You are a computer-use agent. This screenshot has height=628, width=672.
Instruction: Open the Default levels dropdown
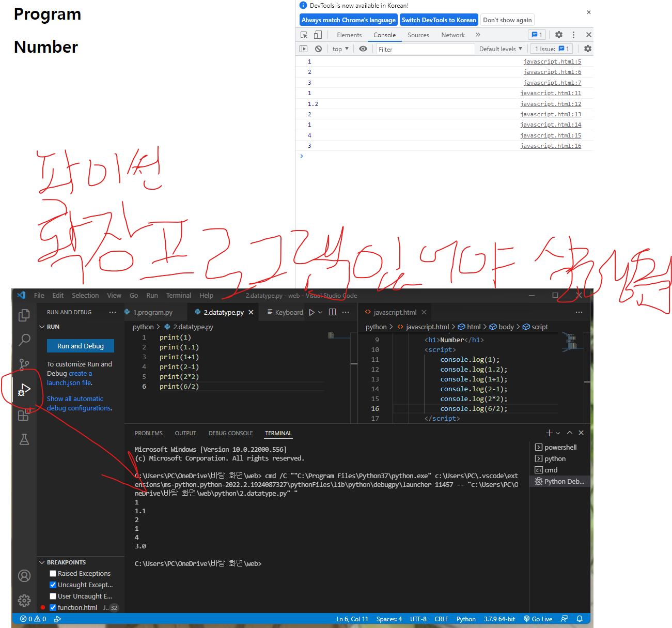click(501, 49)
